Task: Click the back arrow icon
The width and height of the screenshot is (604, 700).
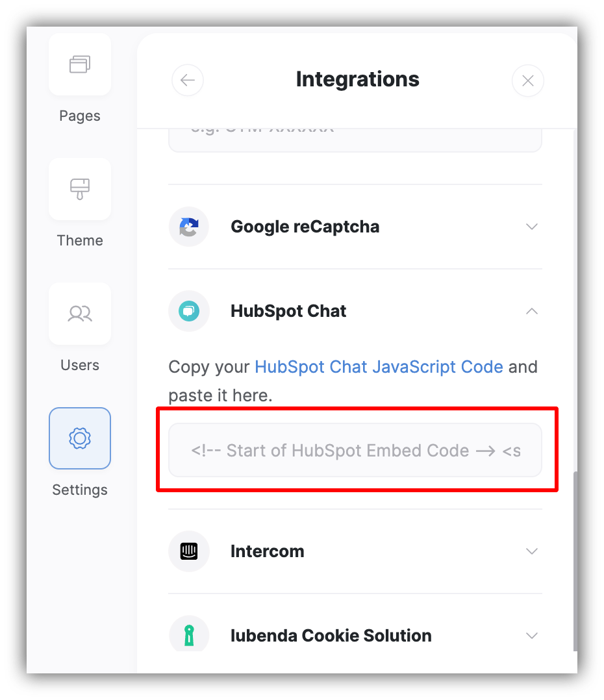Action: click(187, 80)
